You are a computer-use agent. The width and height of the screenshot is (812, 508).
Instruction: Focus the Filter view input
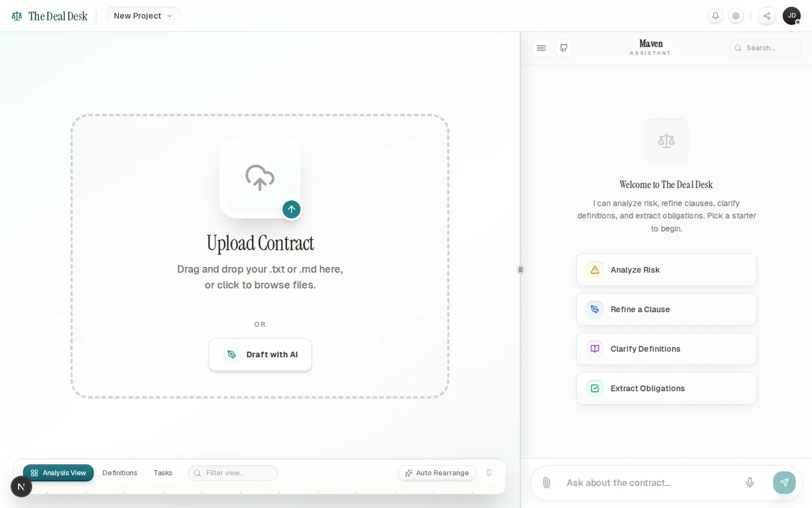coord(233,473)
